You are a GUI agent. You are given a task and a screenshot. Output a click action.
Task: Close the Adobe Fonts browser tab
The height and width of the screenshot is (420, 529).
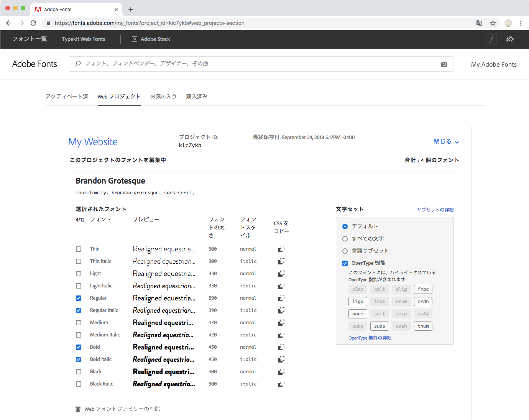[116, 10]
